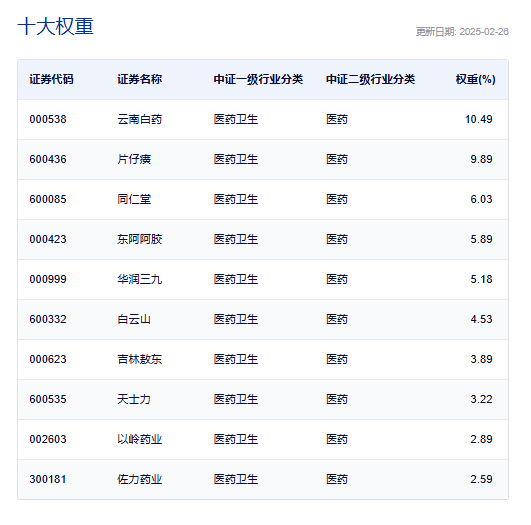
Task: Select stock code 000423
Action: [x=48, y=239]
